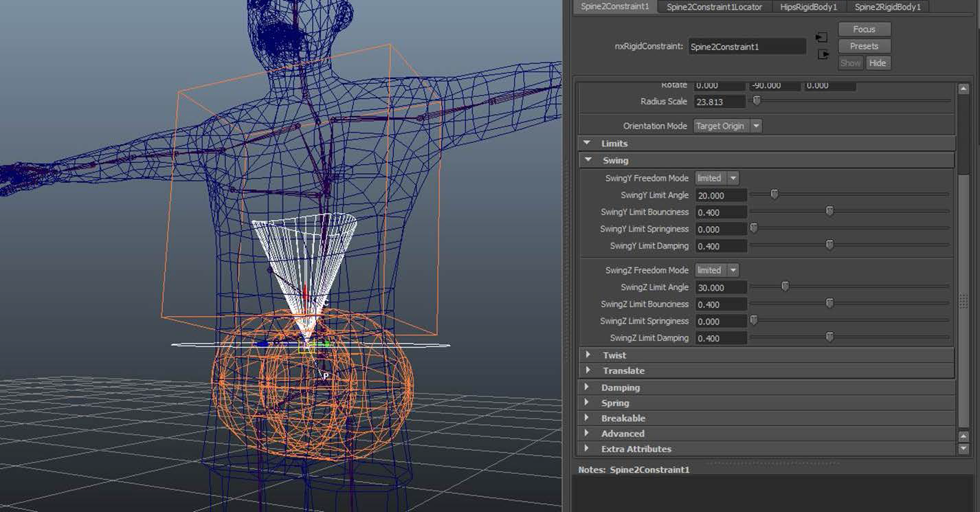Image resolution: width=980 pixels, height=512 pixels.
Task: Click the SwingY Limit Springiness value field
Action: pos(721,229)
